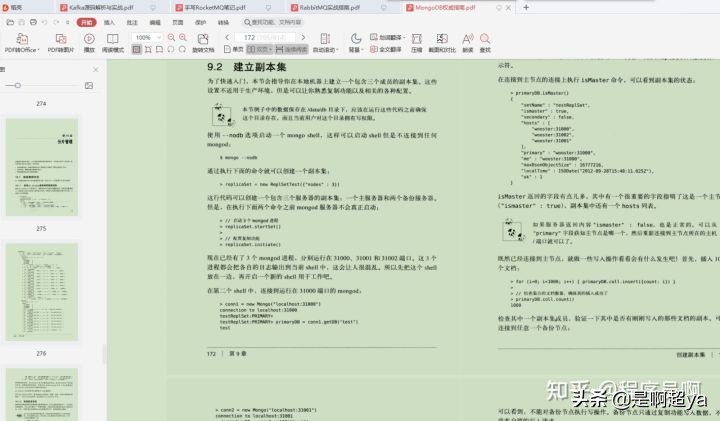Open the PDF转图片 image converter
Image resolution: width=720 pixels, height=421 pixels.
point(61,43)
